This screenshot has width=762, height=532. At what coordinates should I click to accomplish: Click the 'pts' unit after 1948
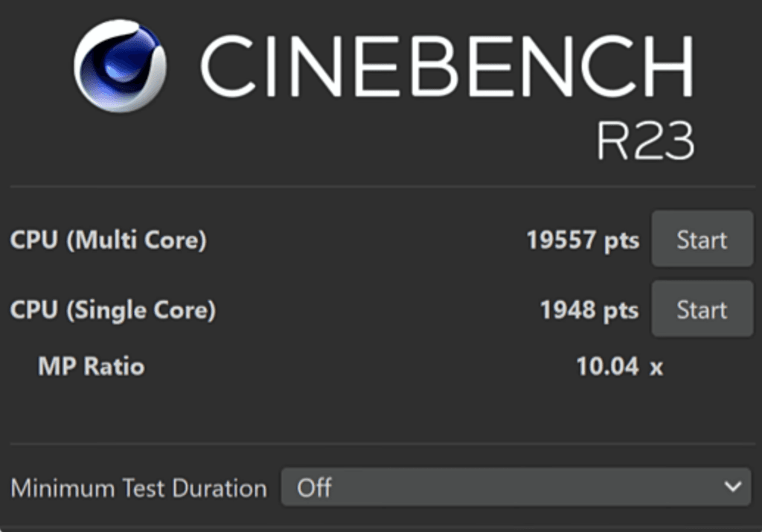pos(621,311)
